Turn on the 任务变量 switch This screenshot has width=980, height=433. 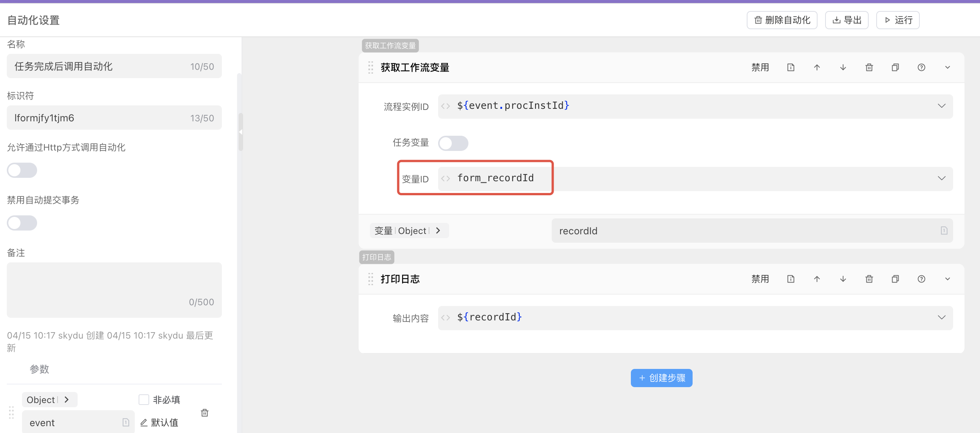[453, 143]
